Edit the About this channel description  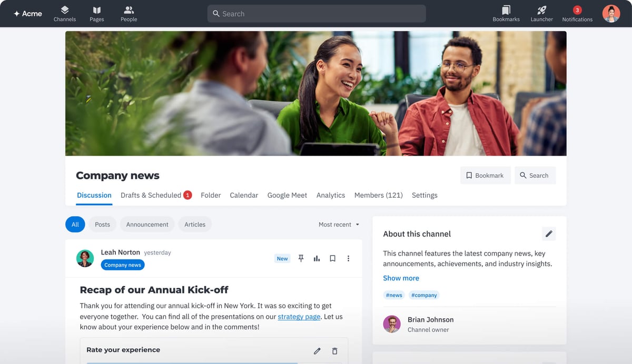coord(549,234)
